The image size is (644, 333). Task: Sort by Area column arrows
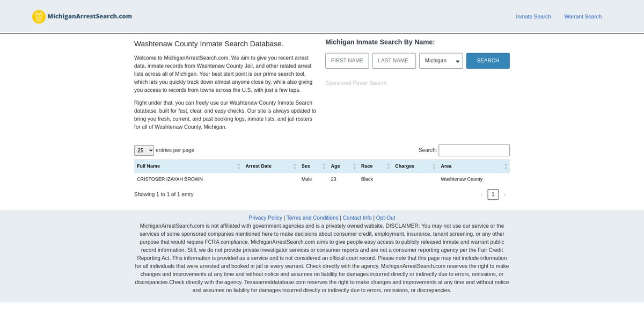505,166
